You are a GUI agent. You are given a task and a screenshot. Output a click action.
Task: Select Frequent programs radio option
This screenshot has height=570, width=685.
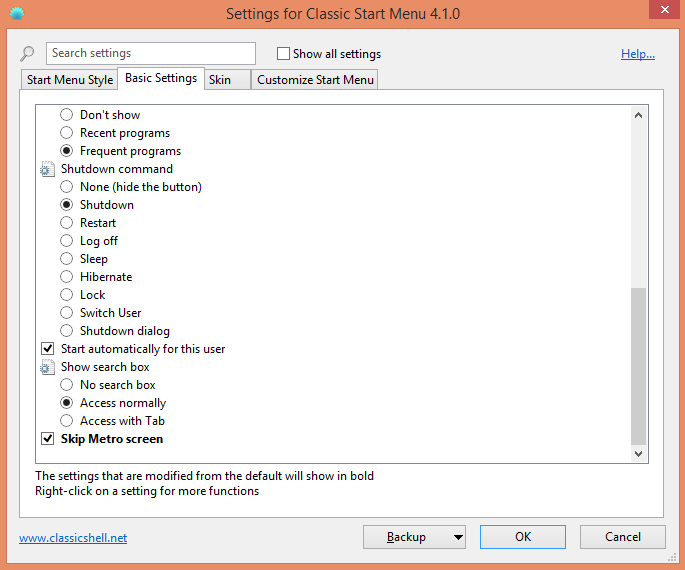pos(66,151)
